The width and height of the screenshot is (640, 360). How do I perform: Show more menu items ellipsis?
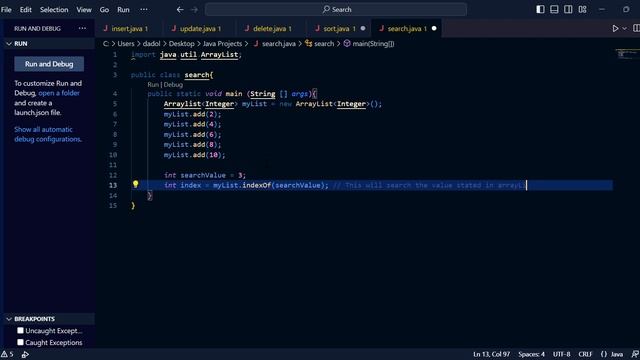[144, 9]
